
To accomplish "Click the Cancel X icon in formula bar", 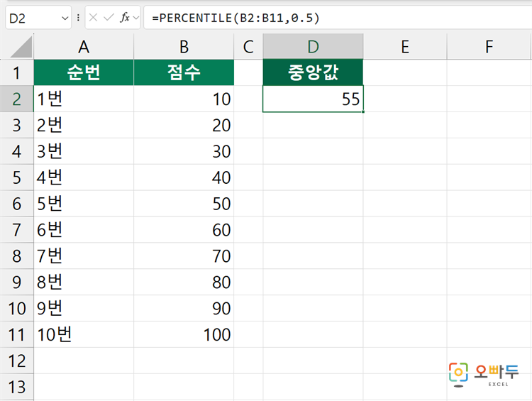I will [94, 17].
